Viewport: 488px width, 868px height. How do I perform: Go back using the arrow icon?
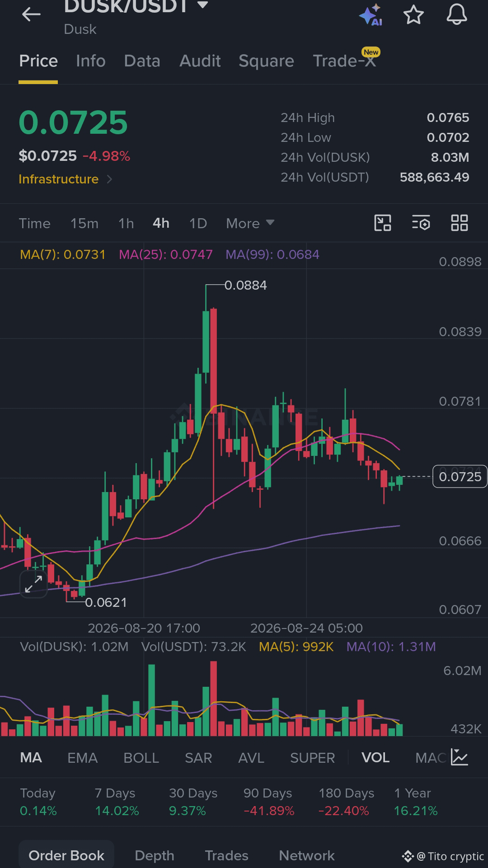tap(31, 14)
